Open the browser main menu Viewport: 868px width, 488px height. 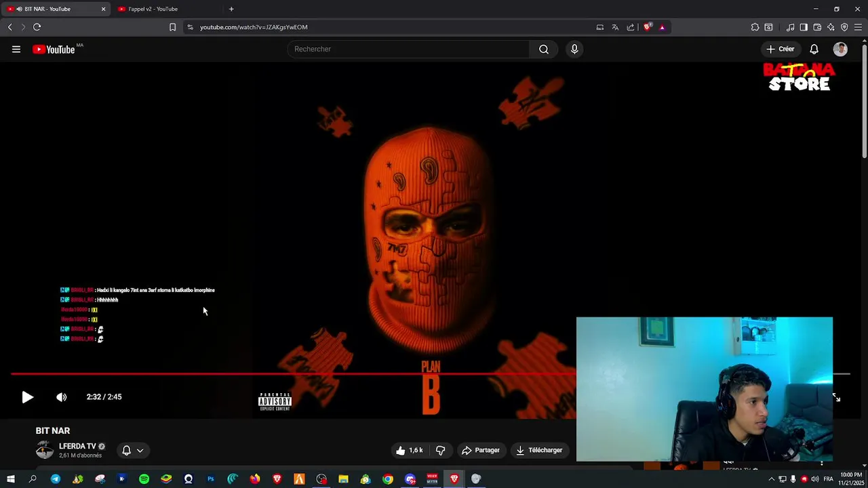[859, 27]
